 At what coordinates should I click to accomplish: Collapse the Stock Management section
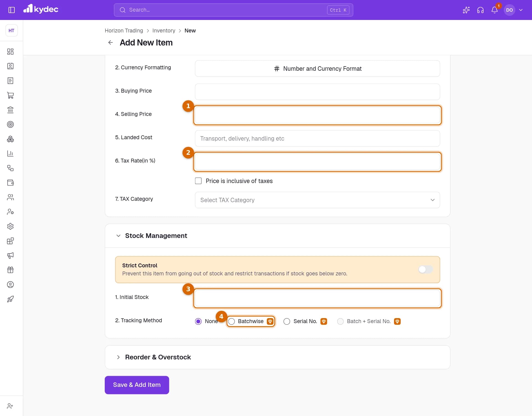point(118,236)
